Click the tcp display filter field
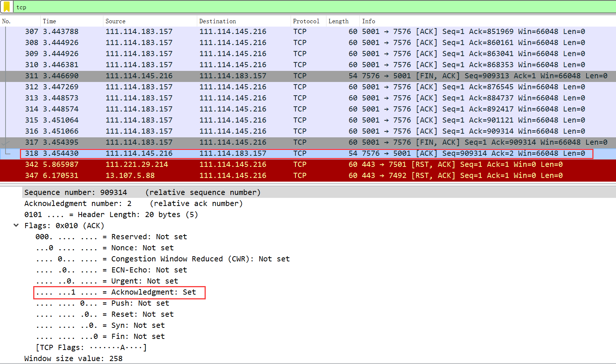Image resolution: width=616 pixels, height=364 pixels. (295, 7)
